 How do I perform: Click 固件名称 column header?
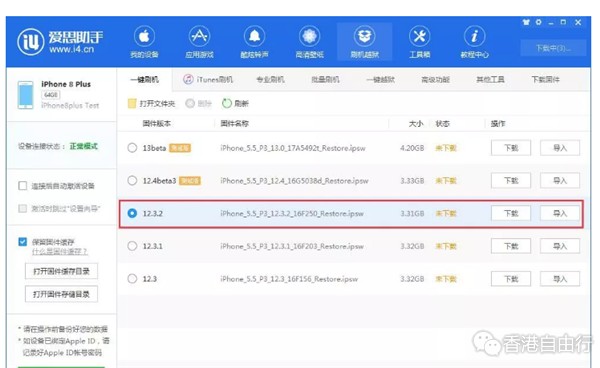235,124
